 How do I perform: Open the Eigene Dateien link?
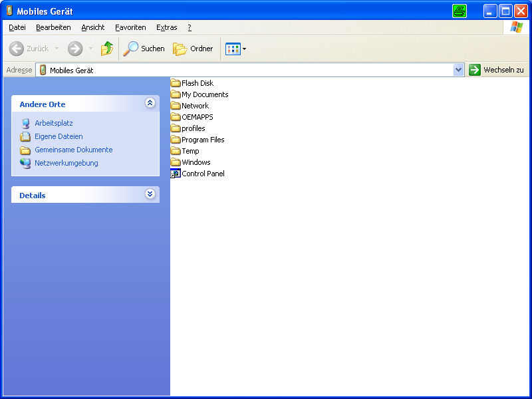[x=59, y=136]
